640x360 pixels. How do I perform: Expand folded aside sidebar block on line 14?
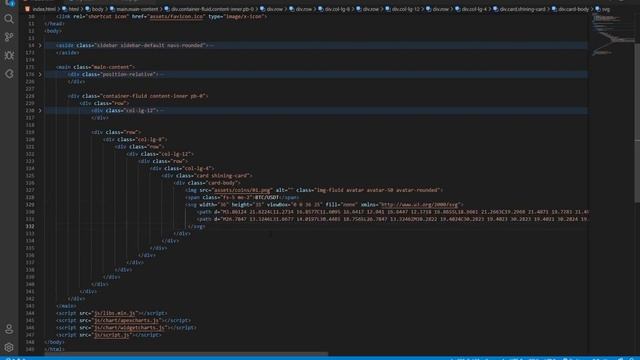point(40,45)
